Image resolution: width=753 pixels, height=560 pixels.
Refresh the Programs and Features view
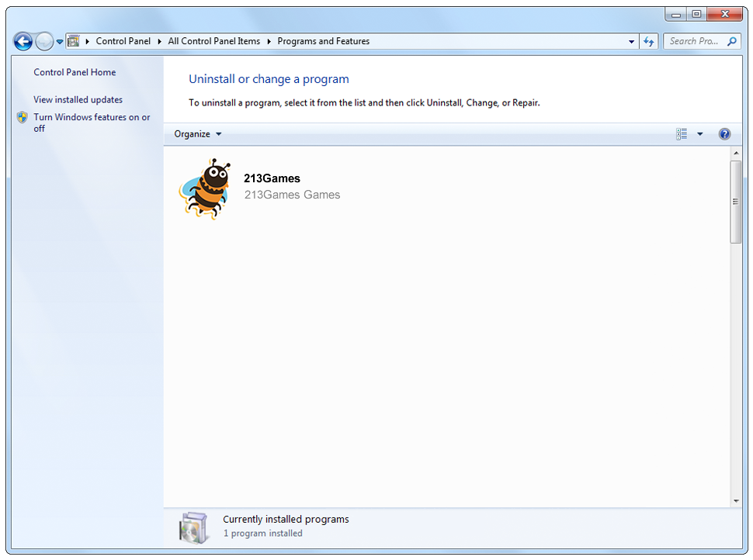pyautogui.click(x=649, y=42)
